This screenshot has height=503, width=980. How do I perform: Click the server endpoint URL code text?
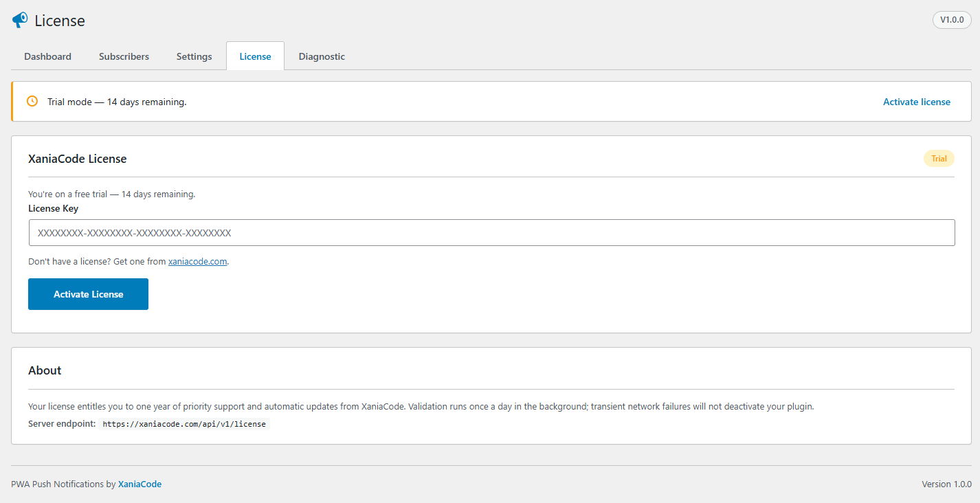184,424
